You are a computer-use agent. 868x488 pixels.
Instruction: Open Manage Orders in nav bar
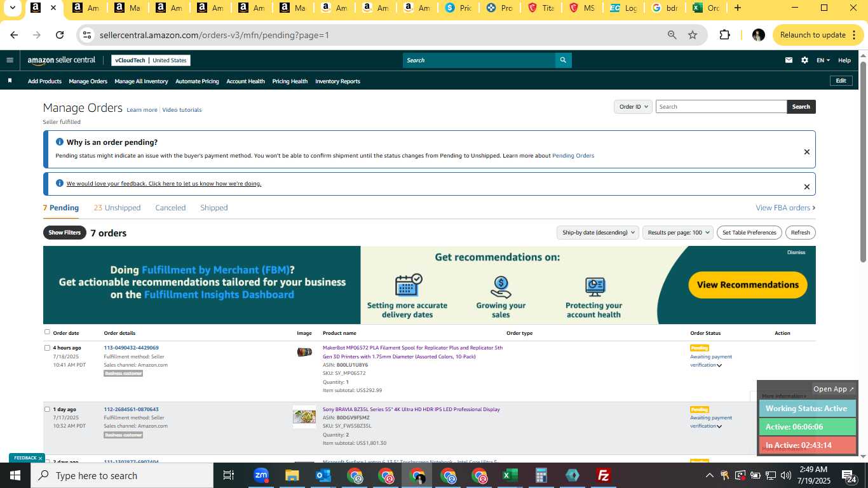point(88,81)
